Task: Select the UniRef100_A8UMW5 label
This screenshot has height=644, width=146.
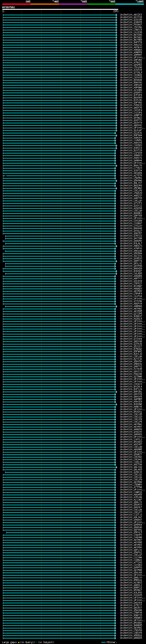Action: coord(131,450)
